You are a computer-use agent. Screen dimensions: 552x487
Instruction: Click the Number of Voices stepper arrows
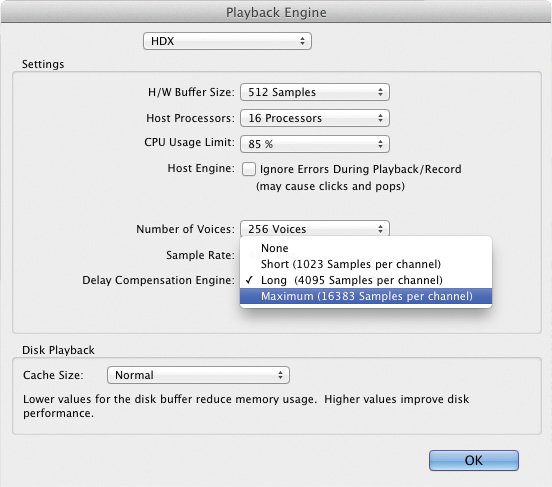click(x=380, y=229)
